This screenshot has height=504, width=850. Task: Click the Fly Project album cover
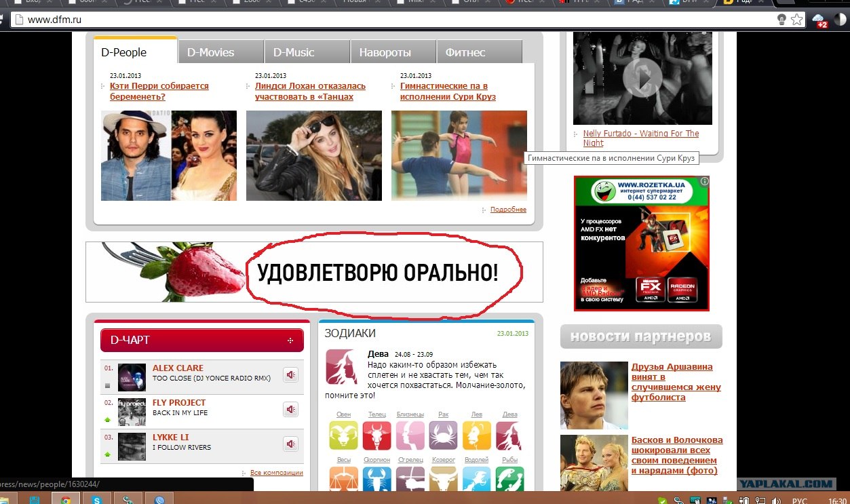click(x=132, y=412)
